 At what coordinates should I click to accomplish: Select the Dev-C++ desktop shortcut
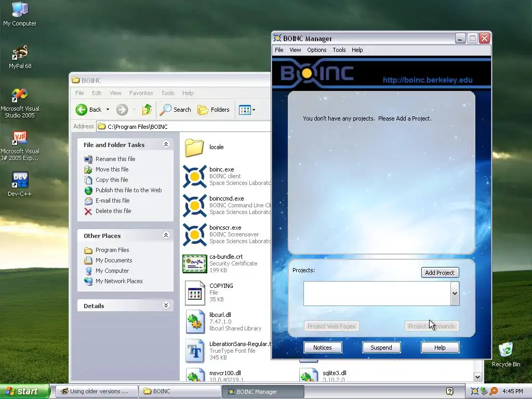coord(20,184)
